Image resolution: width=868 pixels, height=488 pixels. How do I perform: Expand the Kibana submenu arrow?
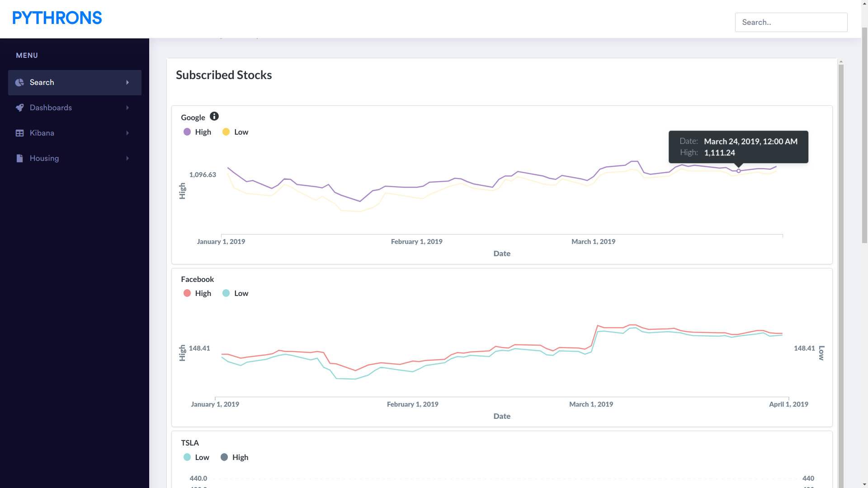point(127,133)
